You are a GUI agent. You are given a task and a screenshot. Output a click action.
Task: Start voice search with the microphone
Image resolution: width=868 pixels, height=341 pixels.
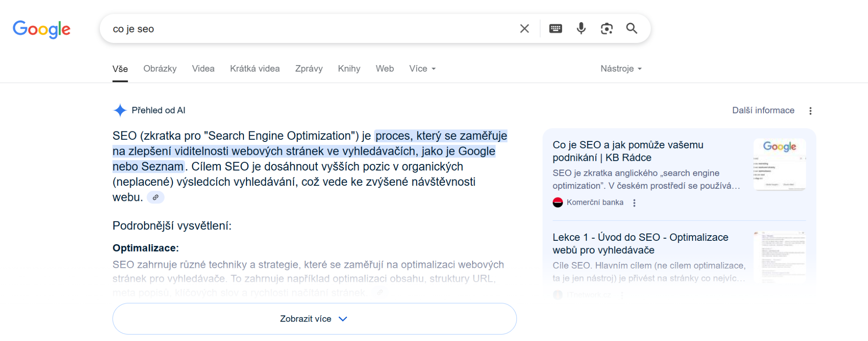tap(581, 29)
